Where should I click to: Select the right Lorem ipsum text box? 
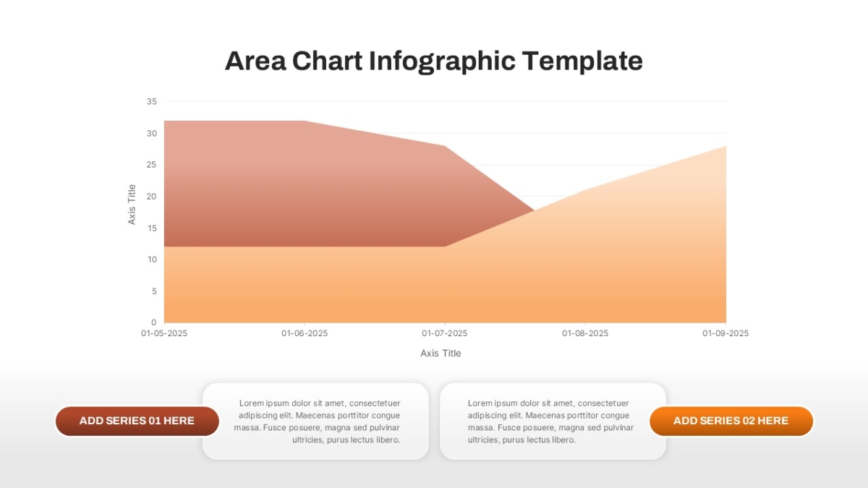click(x=553, y=421)
